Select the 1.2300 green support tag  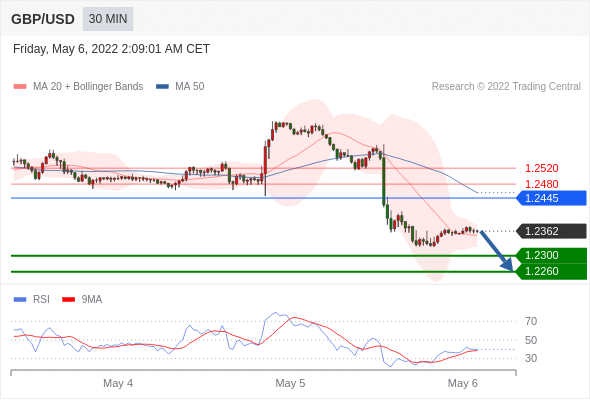coord(551,256)
